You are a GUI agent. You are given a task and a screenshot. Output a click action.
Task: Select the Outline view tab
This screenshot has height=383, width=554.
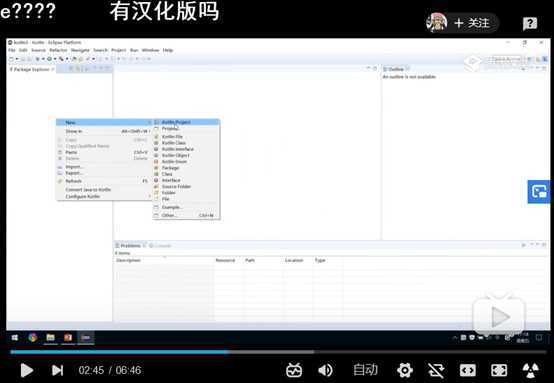tap(396, 69)
